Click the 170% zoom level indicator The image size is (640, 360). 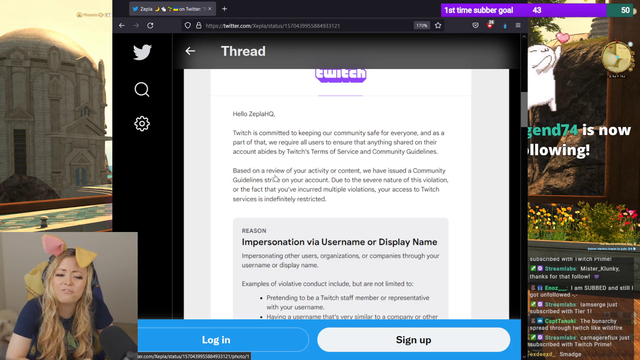tap(422, 25)
